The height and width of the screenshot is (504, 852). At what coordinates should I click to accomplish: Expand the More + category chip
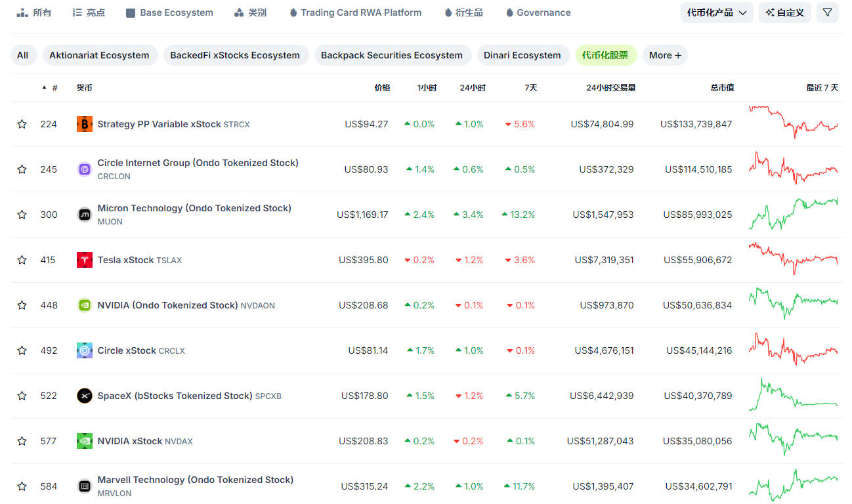[x=665, y=55]
